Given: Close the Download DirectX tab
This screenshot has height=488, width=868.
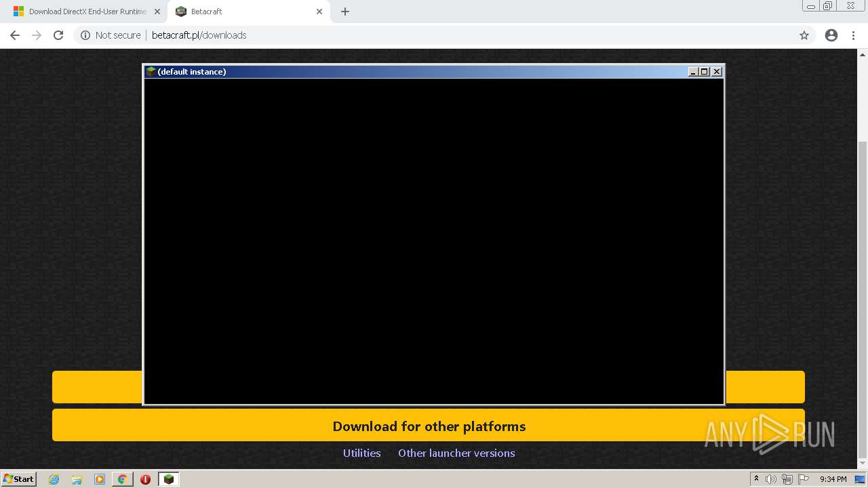Looking at the screenshot, I should [157, 12].
